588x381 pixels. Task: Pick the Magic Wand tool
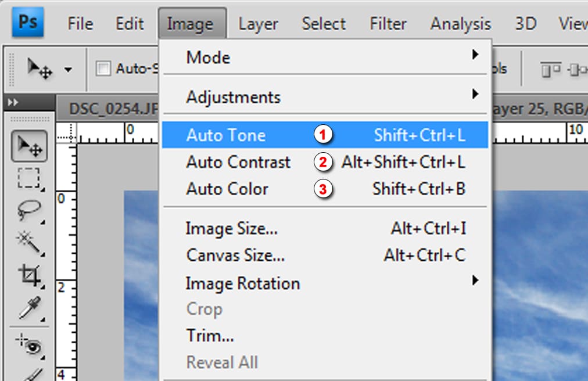pos(29,243)
